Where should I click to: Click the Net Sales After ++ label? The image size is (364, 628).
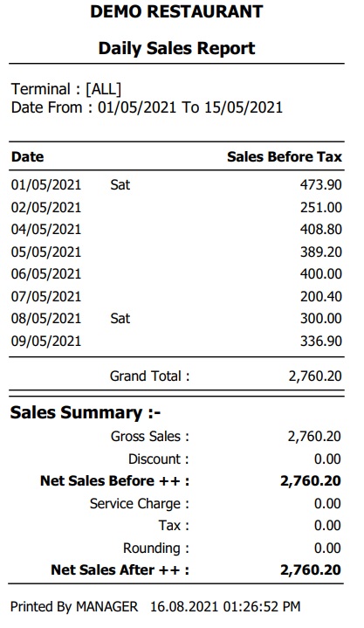tap(120, 570)
